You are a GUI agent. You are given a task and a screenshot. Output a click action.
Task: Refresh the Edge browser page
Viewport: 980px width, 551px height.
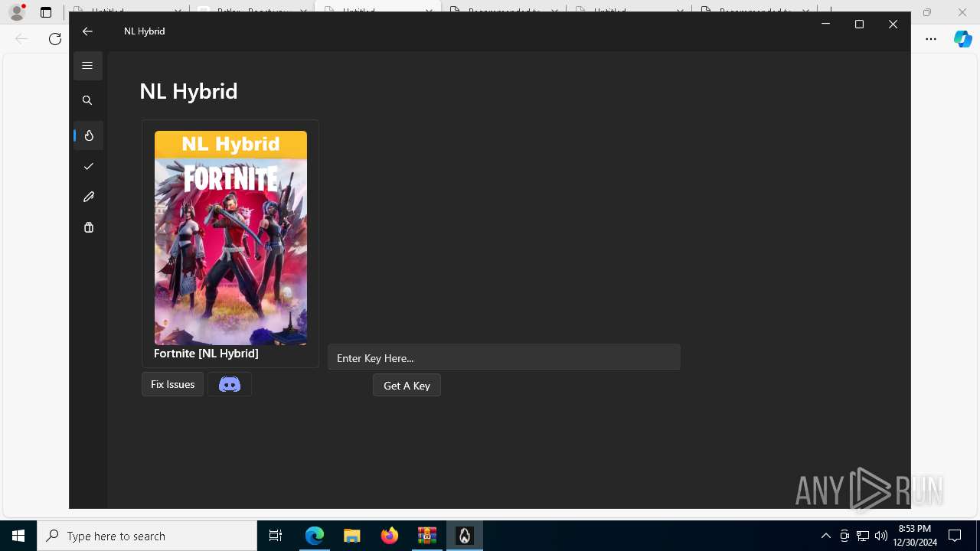pos(55,39)
